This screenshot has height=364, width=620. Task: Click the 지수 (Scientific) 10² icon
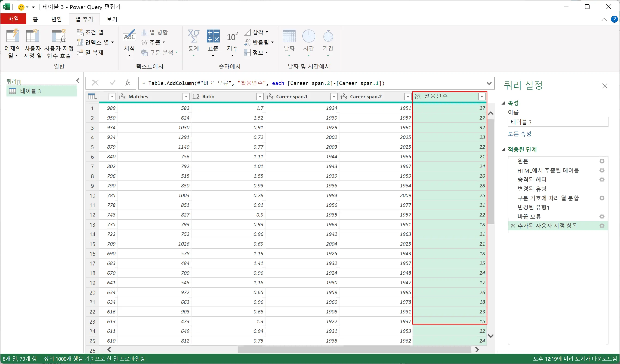232,37
